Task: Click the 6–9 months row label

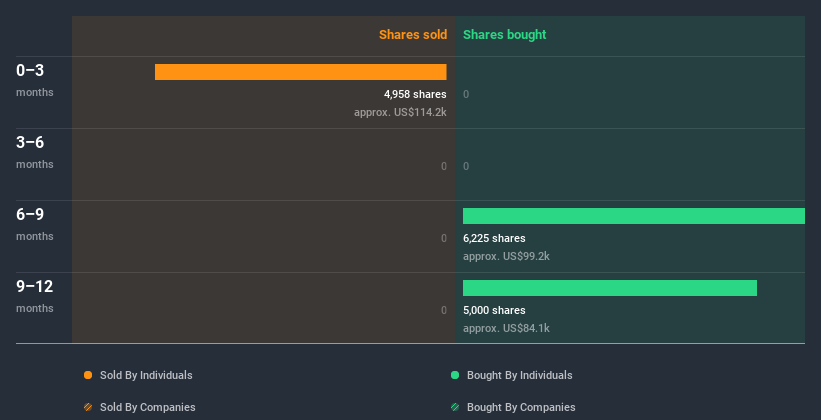Action: (35, 224)
